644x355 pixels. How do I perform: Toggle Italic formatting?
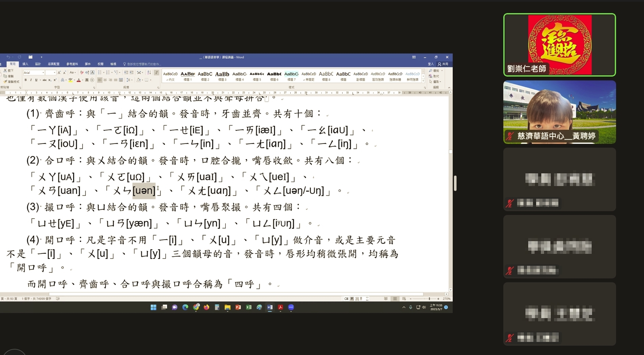[x=31, y=80]
